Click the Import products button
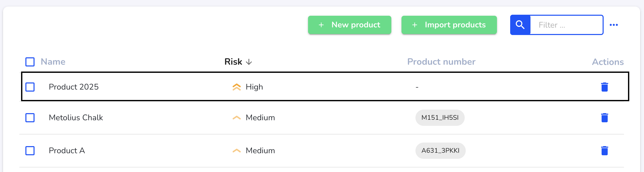 click(449, 25)
